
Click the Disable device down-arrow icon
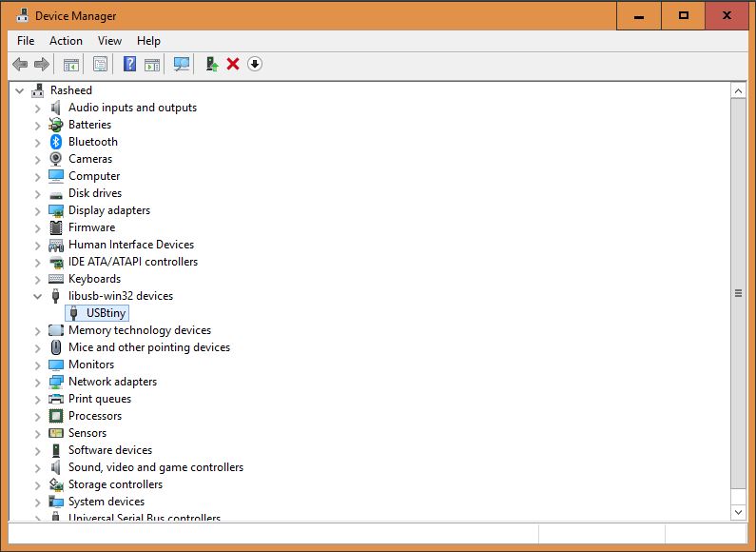255,64
